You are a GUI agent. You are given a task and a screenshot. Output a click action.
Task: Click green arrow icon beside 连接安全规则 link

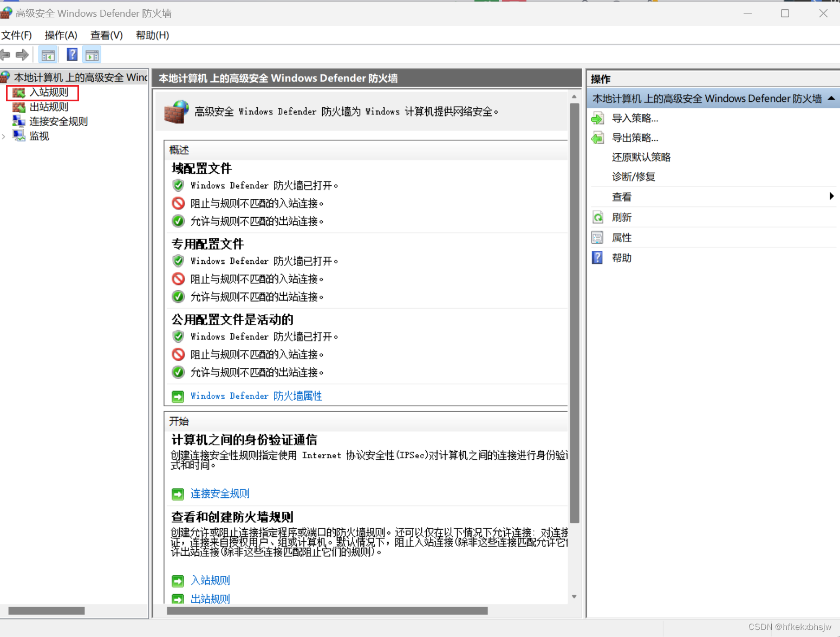click(178, 494)
